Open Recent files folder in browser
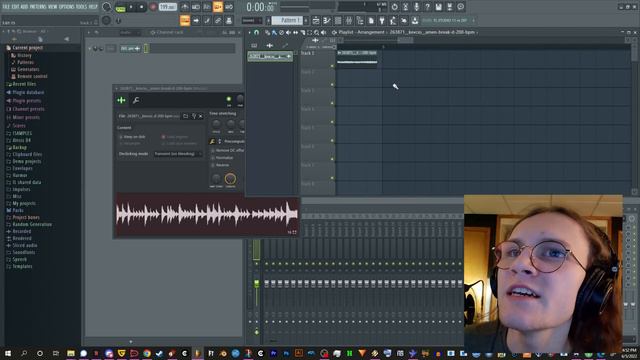 [x=24, y=84]
